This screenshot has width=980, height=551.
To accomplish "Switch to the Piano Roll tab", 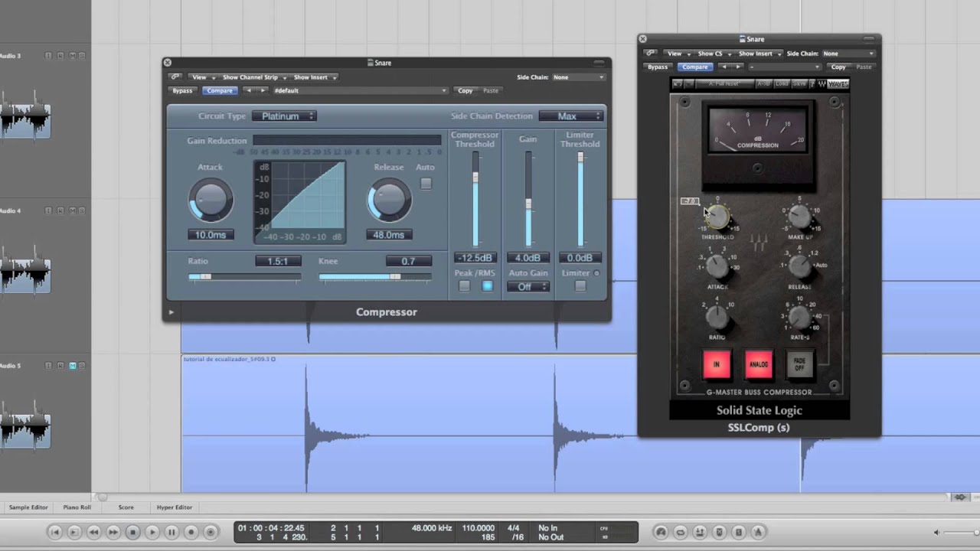I will click(x=77, y=507).
